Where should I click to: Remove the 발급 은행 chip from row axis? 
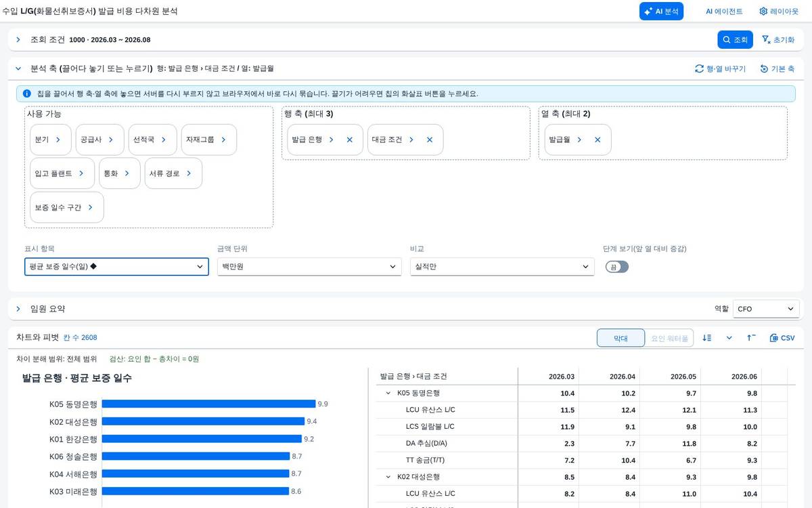click(x=350, y=140)
